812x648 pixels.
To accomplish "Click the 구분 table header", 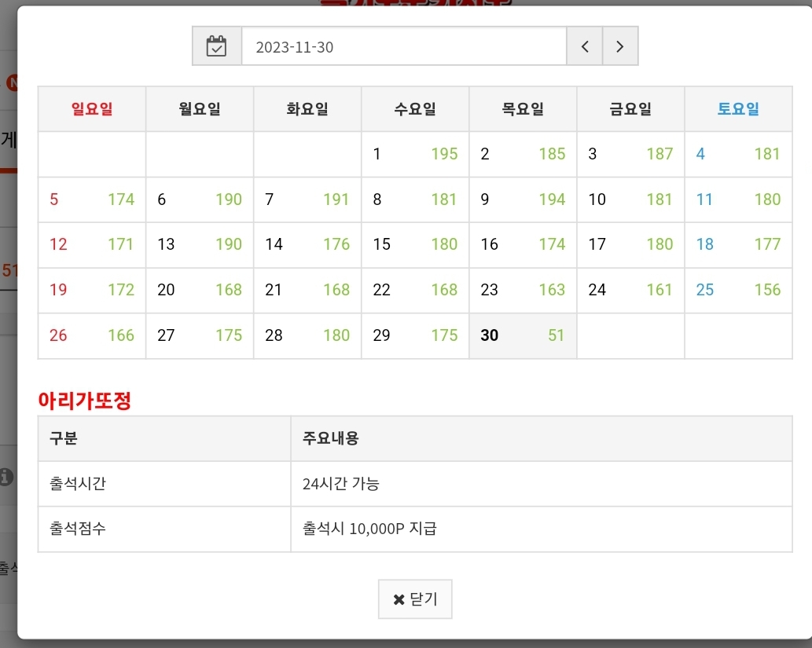I will 164,439.
